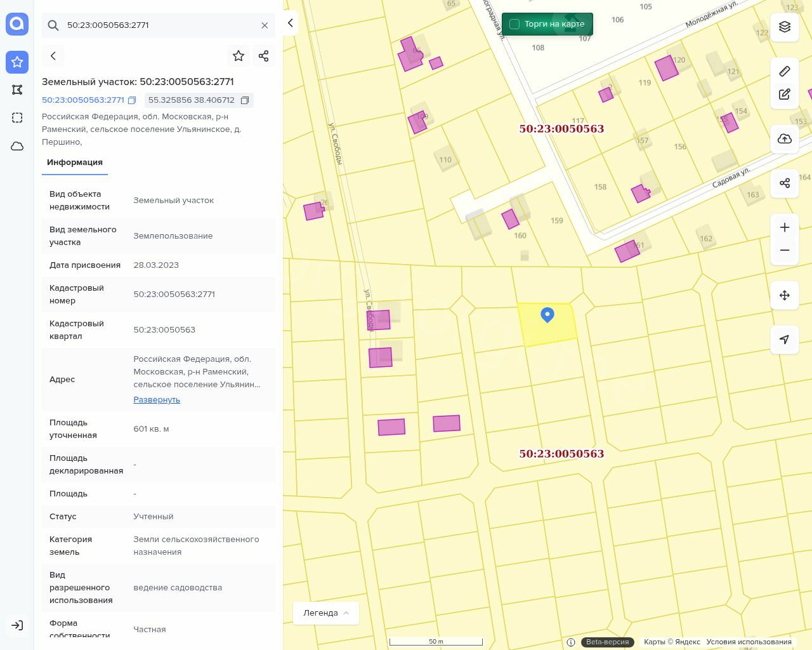This screenshot has height=650, width=812.
Task: Click the cloud upload icon on the map
Action: coord(785,139)
